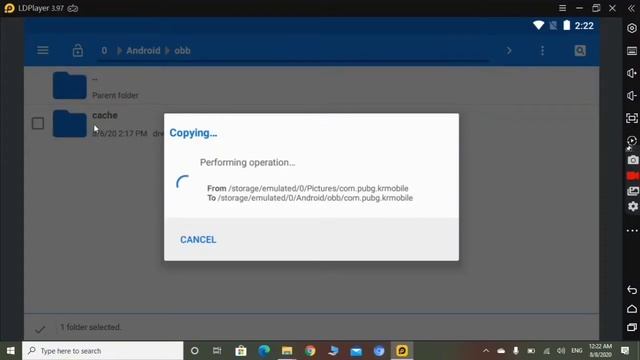Decrease emulator volume

(x=632, y=96)
